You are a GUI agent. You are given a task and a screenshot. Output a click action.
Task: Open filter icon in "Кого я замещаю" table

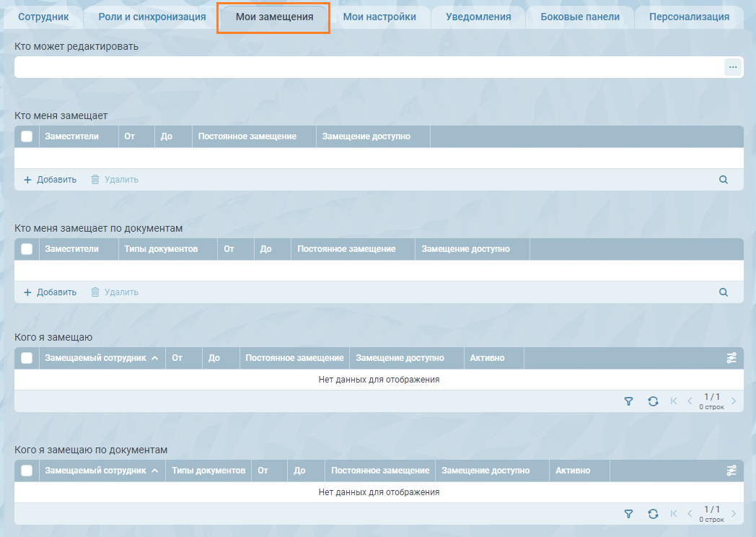(x=628, y=401)
